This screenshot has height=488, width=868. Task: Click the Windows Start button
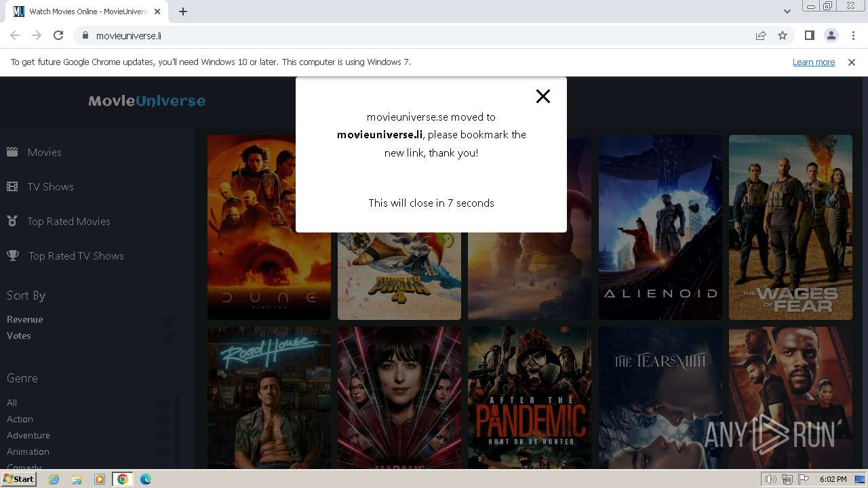point(19,479)
